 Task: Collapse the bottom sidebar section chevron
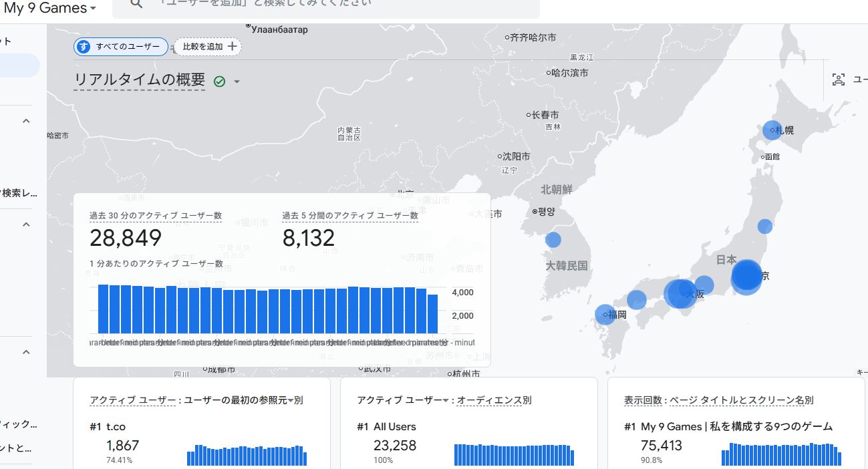27,352
